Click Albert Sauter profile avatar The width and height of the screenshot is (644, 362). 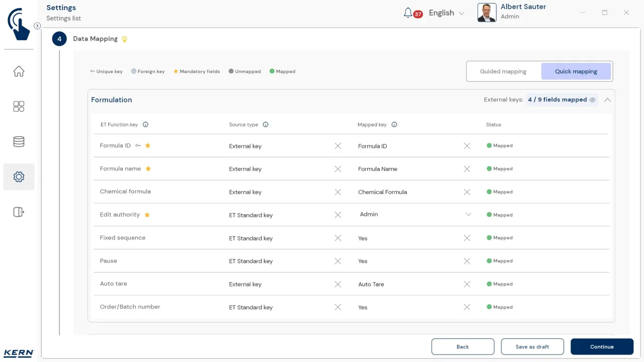(487, 13)
